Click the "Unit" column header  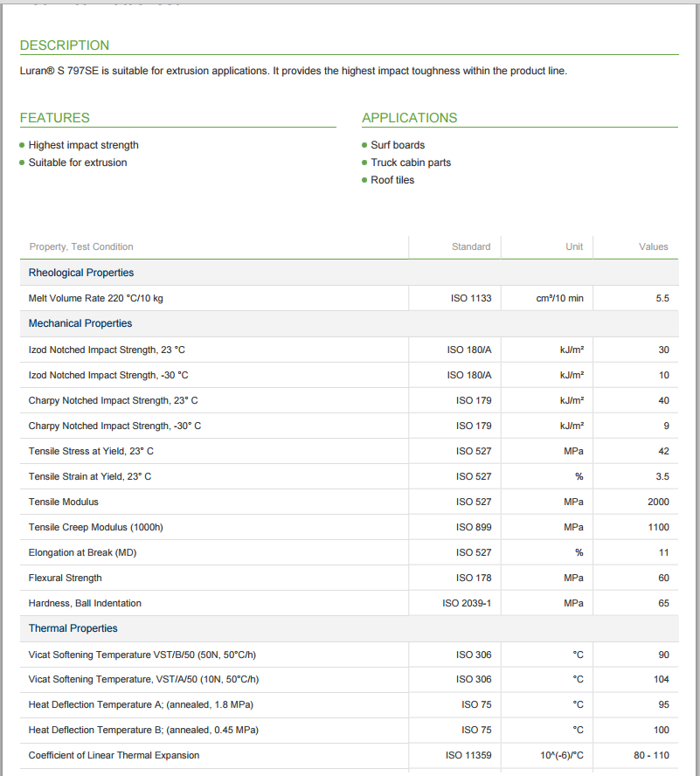click(574, 247)
